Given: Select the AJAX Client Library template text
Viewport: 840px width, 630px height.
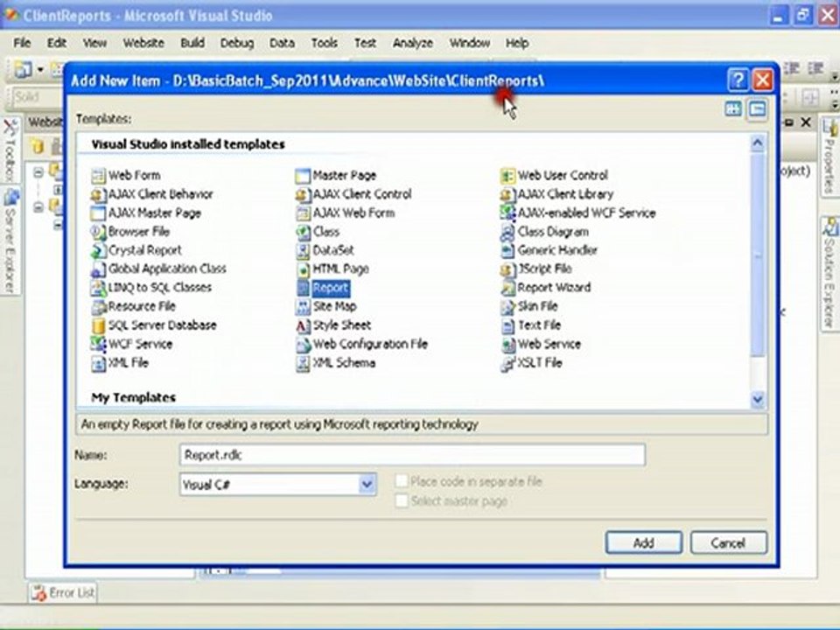Looking at the screenshot, I should pos(565,194).
